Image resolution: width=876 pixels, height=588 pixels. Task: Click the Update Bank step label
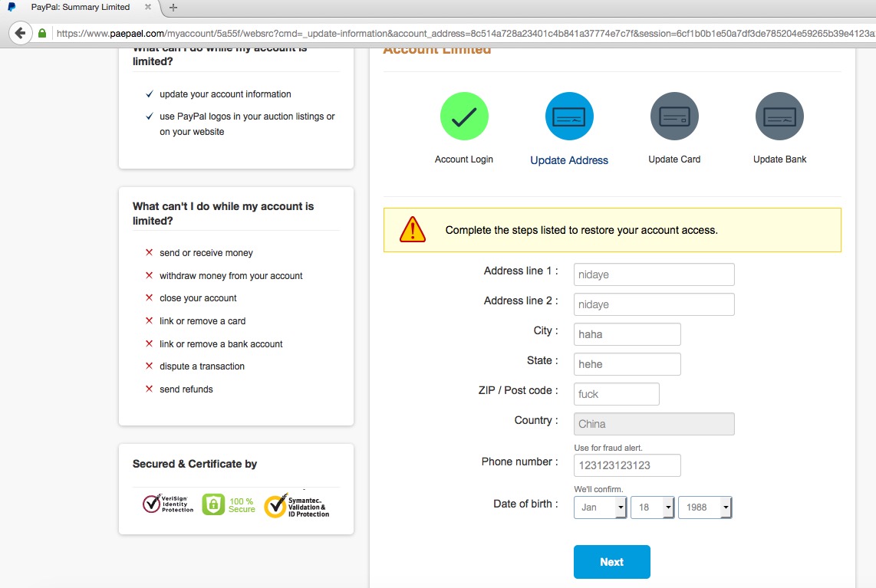pyautogui.click(x=780, y=159)
